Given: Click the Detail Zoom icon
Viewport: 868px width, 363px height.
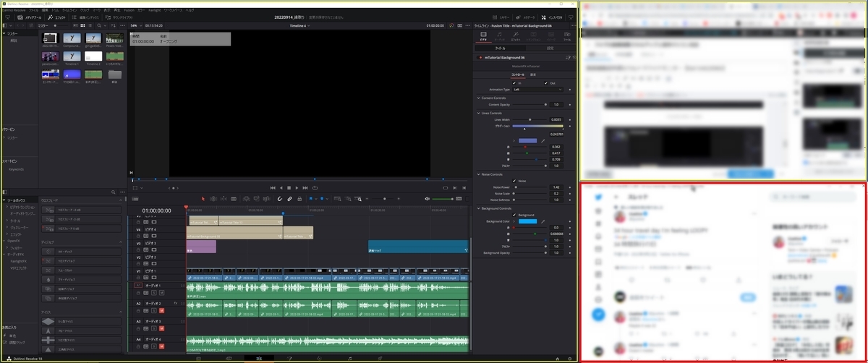Looking at the screenshot, I should click(348, 199).
